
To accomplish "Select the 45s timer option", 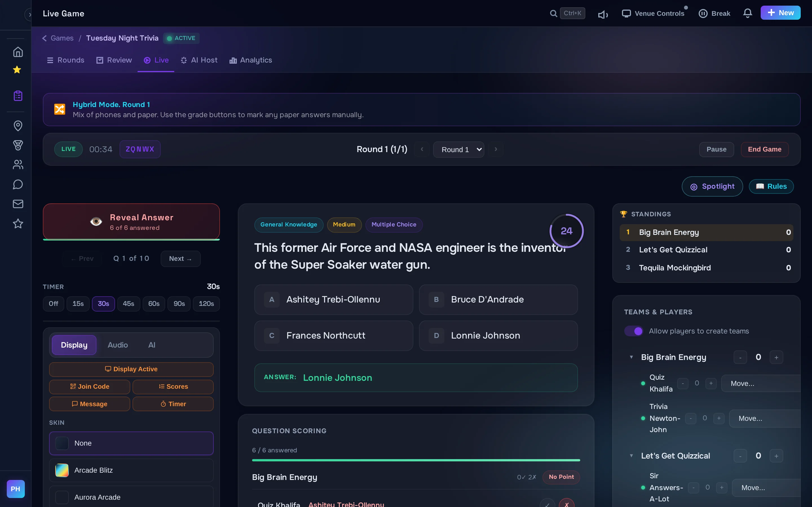I will point(128,304).
